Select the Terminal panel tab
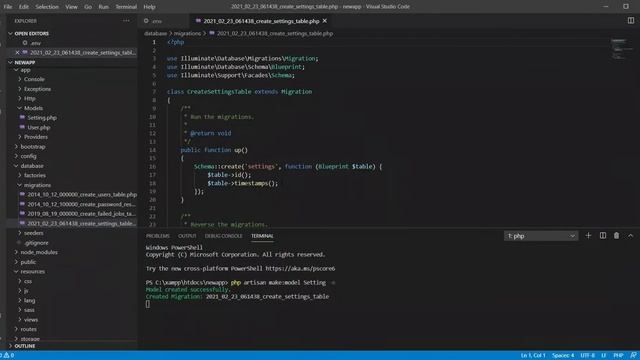 [262, 236]
